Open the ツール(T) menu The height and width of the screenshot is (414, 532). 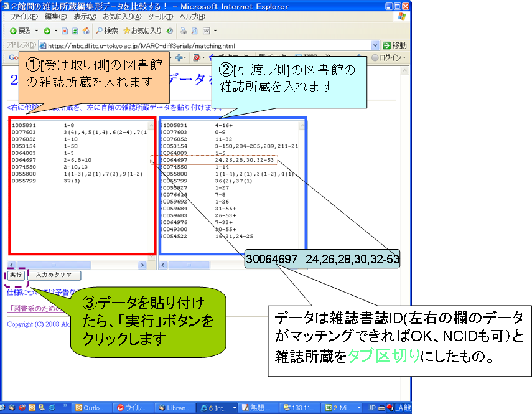(x=161, y=17)
